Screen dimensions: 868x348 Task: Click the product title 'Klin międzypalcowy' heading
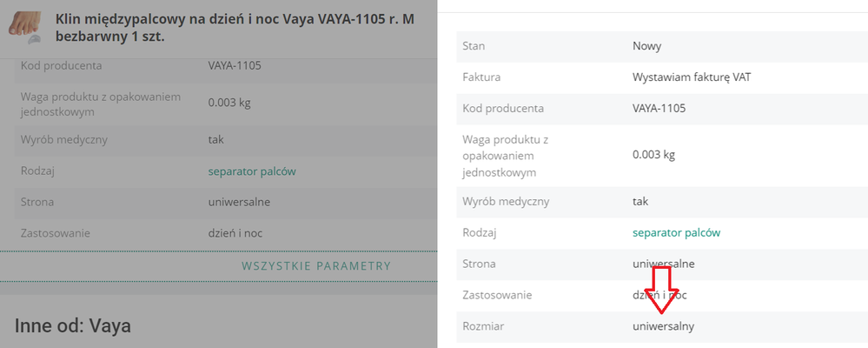click(x=242, y=27)
